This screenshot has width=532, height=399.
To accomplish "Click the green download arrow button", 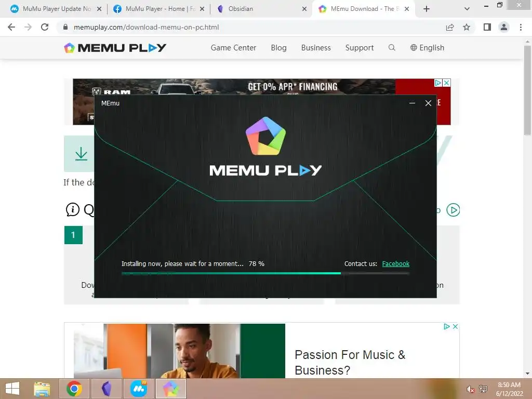I will [x=79, y=154].
